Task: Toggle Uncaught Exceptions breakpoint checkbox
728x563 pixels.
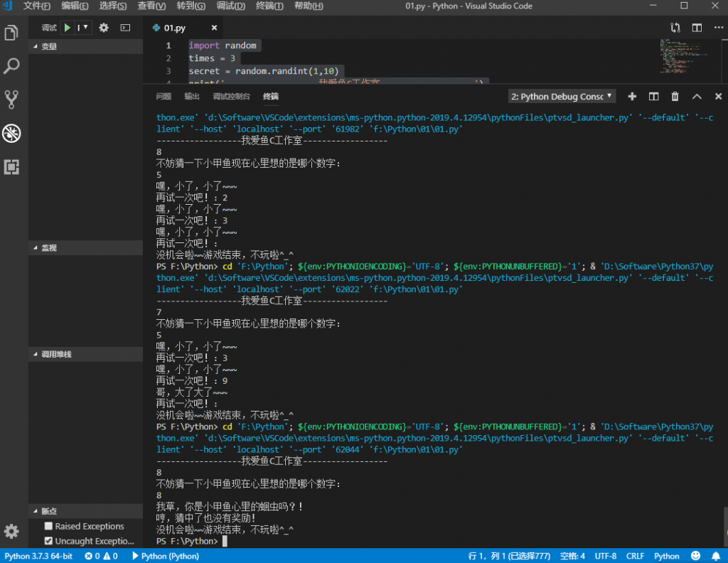Action: point(48,541)
